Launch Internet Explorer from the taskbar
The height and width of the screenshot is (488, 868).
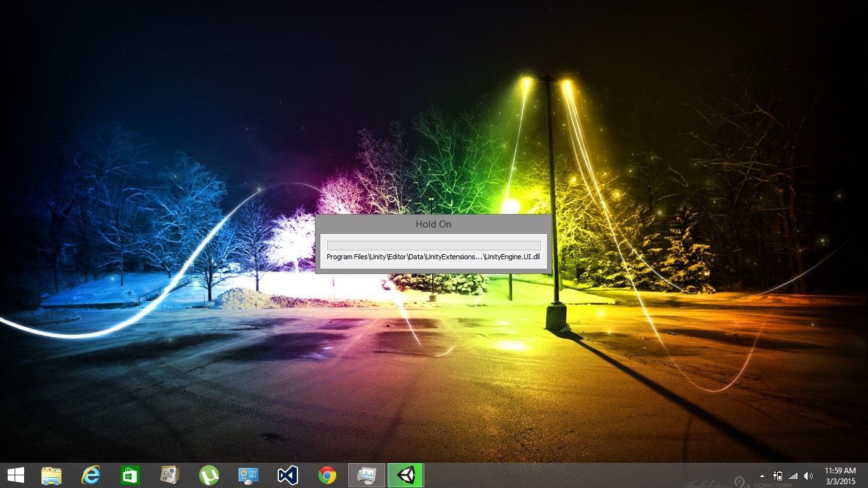pos(91,475)
